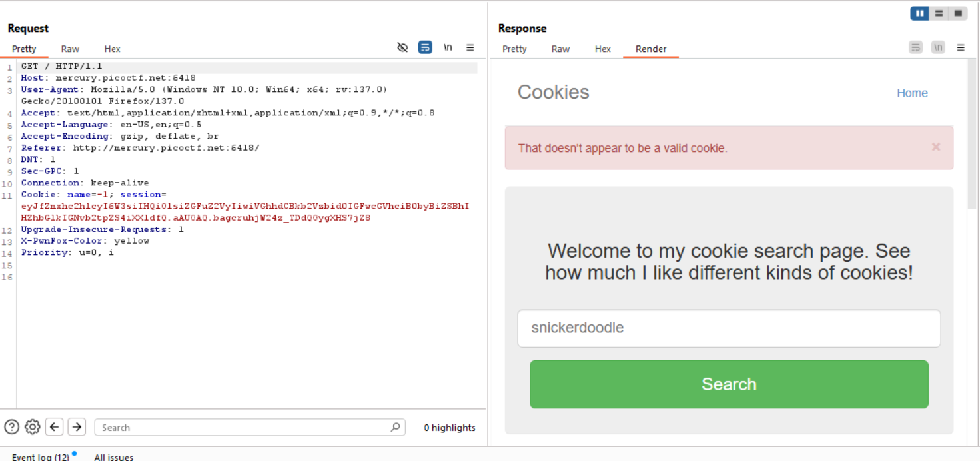The width and height of the screenshot is (980, 461).
Task: Click the Accept: text/html header line
Action: [x=227, y=113]
